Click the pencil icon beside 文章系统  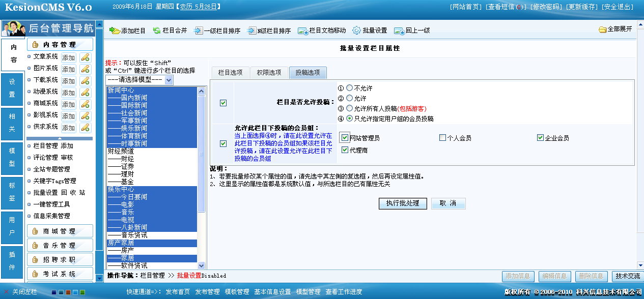(x=85, y=57)
